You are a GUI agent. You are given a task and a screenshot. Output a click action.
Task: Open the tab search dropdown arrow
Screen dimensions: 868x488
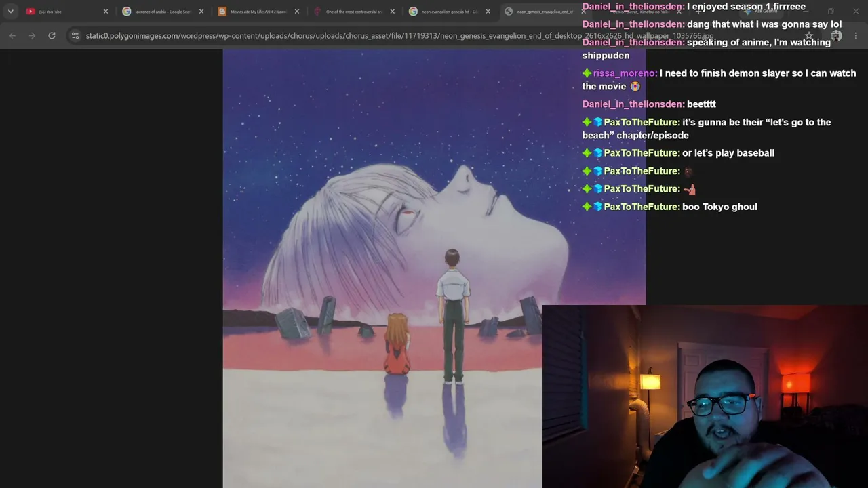point(11,12)
